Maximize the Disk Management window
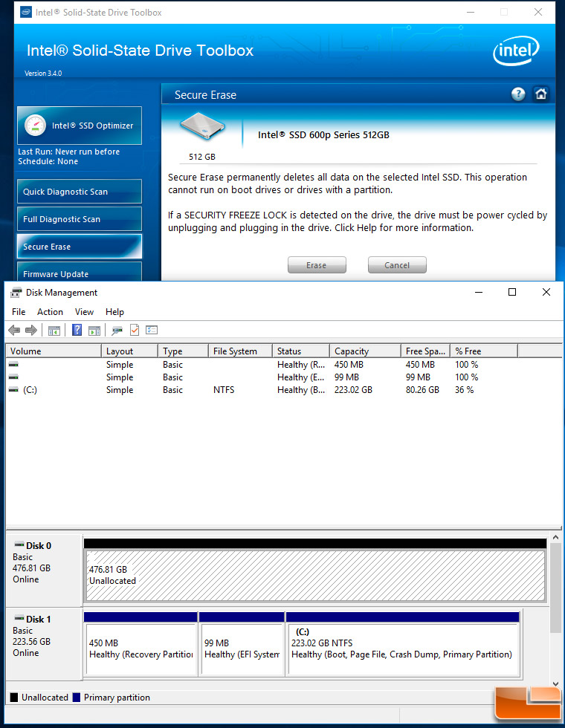This screenshot has width=565, height=728. pos(512,292)
